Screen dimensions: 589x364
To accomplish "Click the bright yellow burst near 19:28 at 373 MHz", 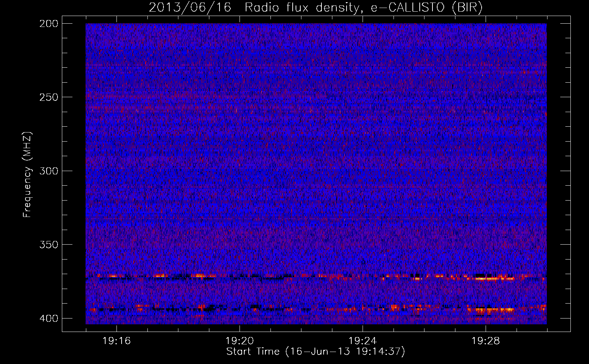I will pyautogui.click(x=490, y=279).
